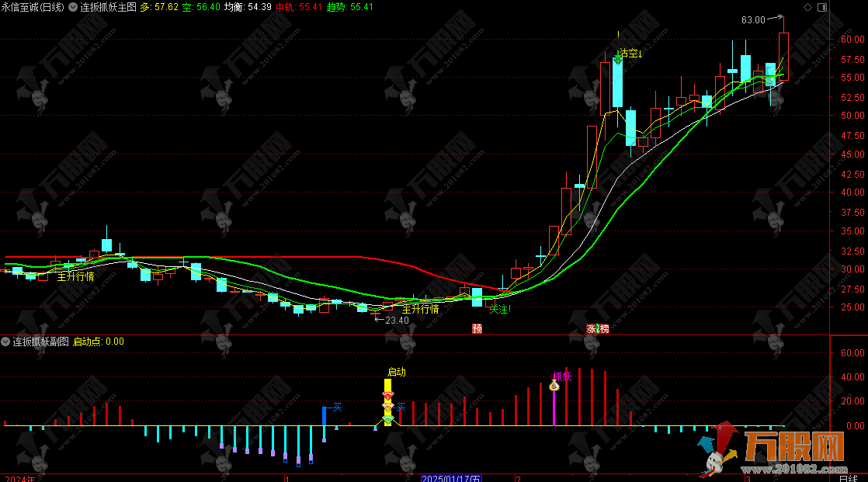Toggle the side panel icon at top right
This screenshot has height=482, width=868.
(x=823, y=7)
